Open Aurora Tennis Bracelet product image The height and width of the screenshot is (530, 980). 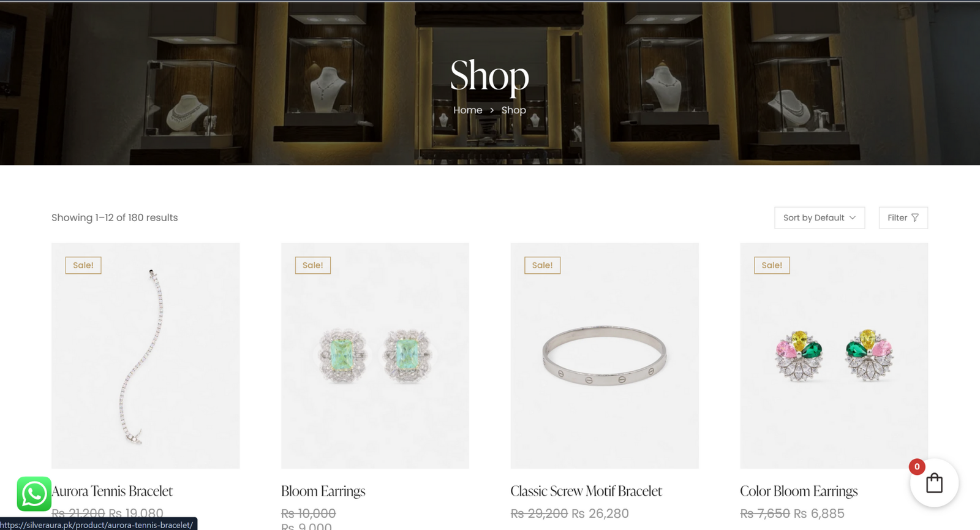coord(145,355)
